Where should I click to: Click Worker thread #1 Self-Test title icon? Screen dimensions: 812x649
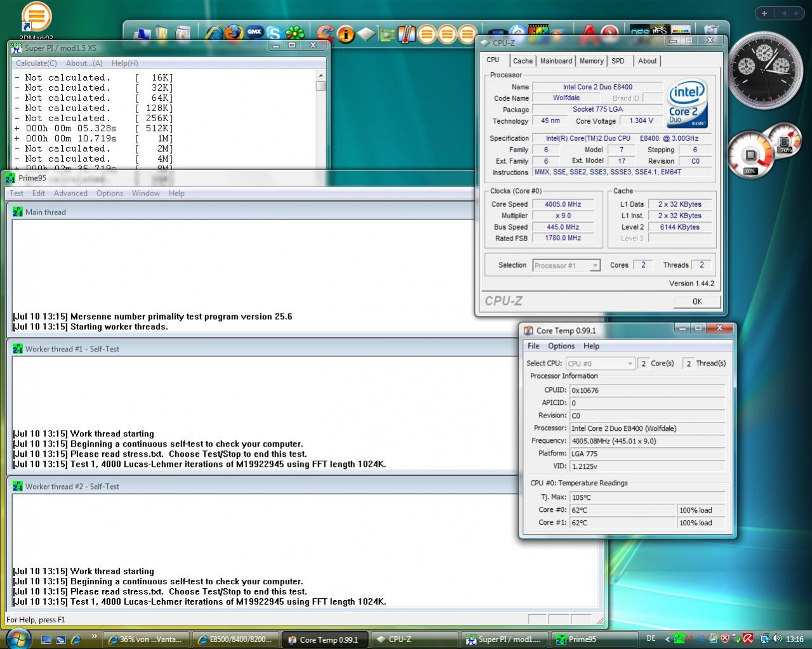tap(18, 349)
